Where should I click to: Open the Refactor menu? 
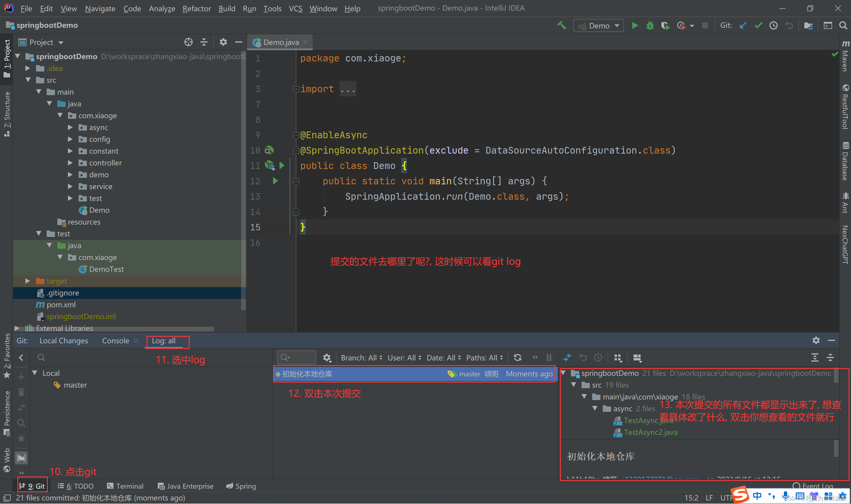pos(196,9)
